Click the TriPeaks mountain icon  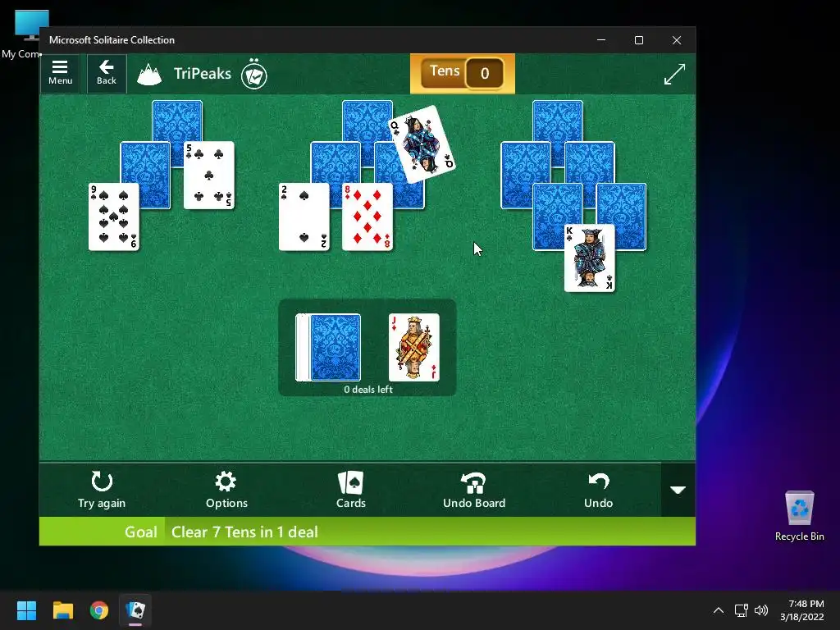[149, 75]
